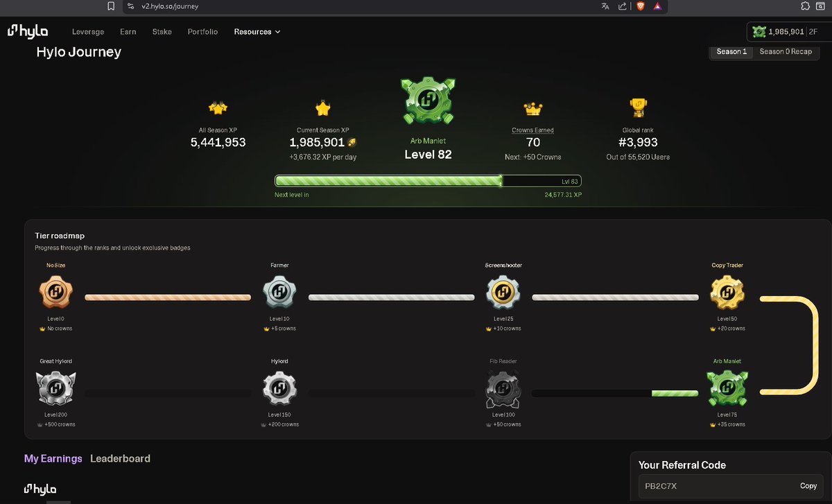Click progress bar between No Size and Farmer

tap(168, 297)
